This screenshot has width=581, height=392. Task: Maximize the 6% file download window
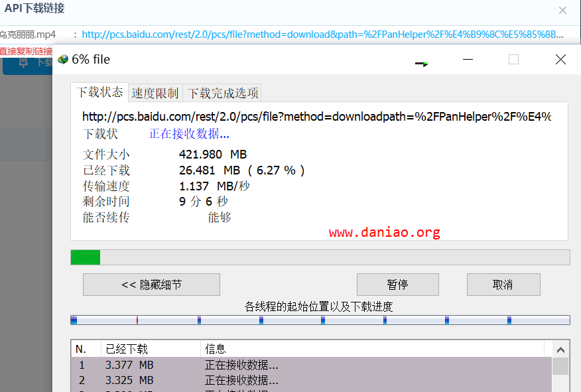(513, 59)
